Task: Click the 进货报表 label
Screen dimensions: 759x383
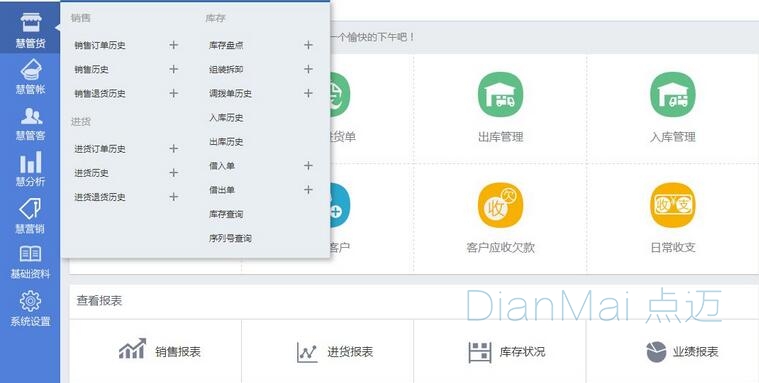Action: click(350, 352)
